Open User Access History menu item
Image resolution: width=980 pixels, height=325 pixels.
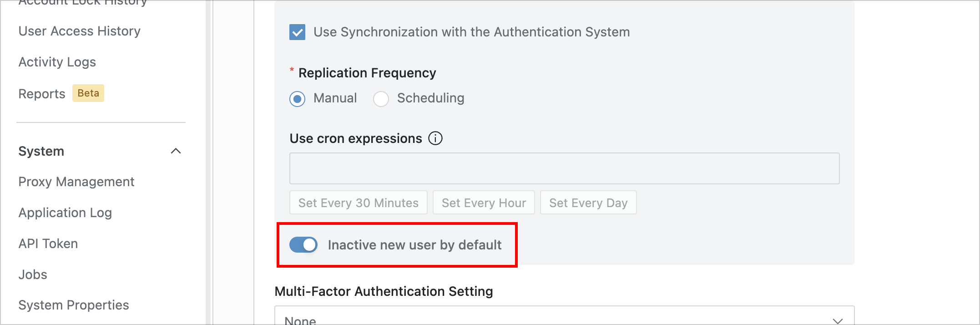click(80, 31)
